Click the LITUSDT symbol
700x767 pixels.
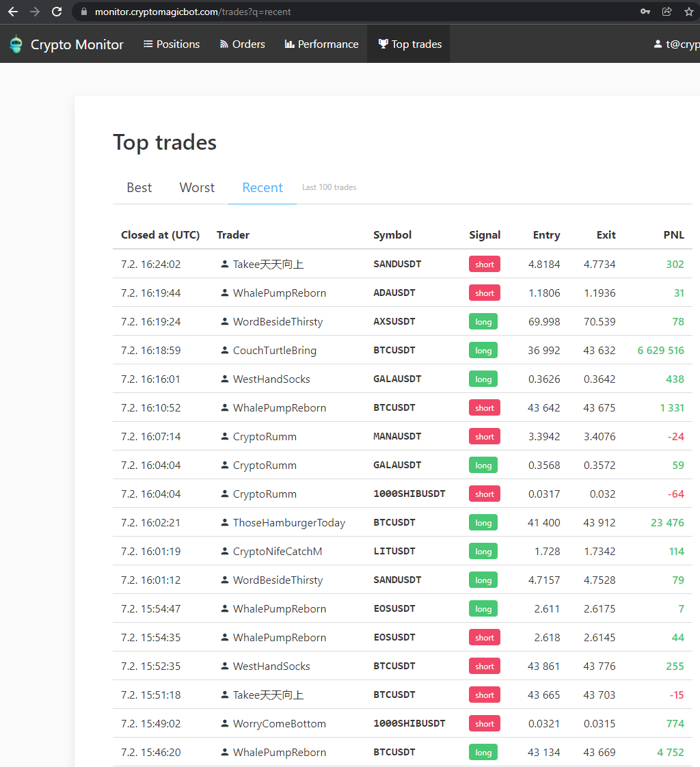[394, 551]
